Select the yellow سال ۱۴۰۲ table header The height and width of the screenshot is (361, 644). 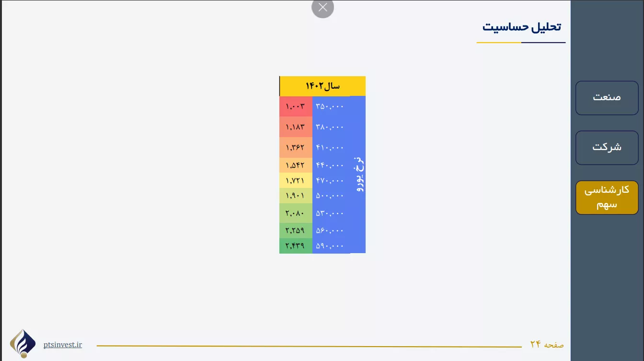pos(322,86)
